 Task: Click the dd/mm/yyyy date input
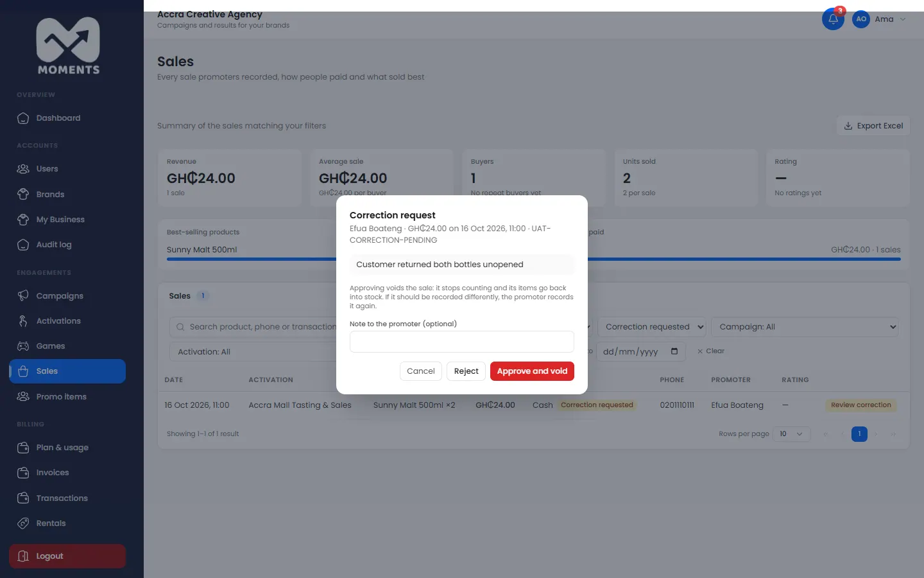click(641, 351)
